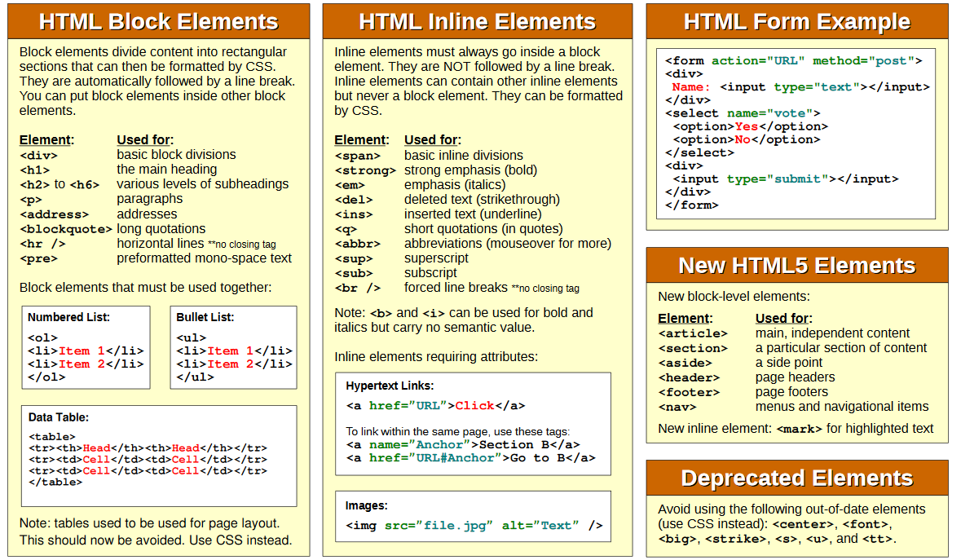The width and height of the screenshot is (961, 560).
Task: Click the 'Hypertext Links:' box title
Action: point(390,386)
